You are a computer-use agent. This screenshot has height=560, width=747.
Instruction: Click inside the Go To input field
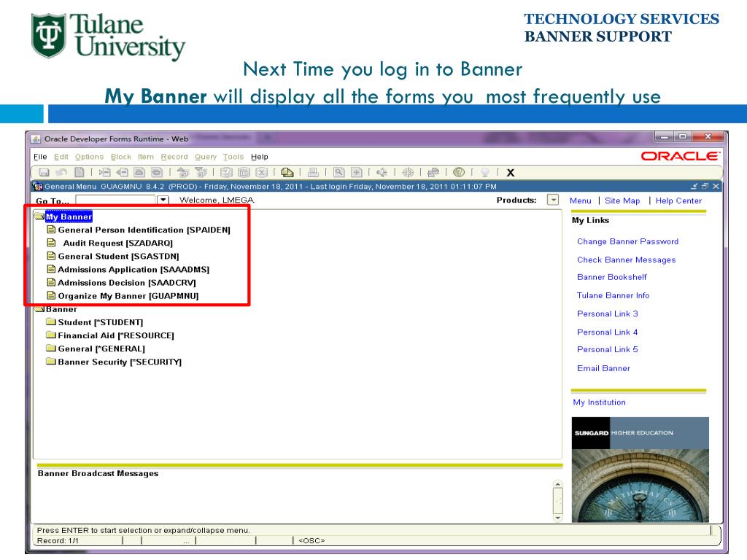[115, 200]
